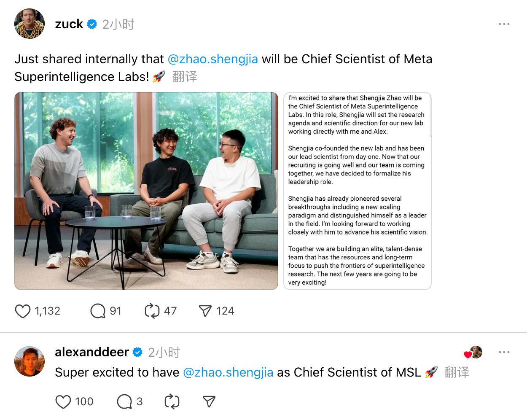Open the announcement text image
The width and height of the screenshot is (527, 420).
pos(358,191)
